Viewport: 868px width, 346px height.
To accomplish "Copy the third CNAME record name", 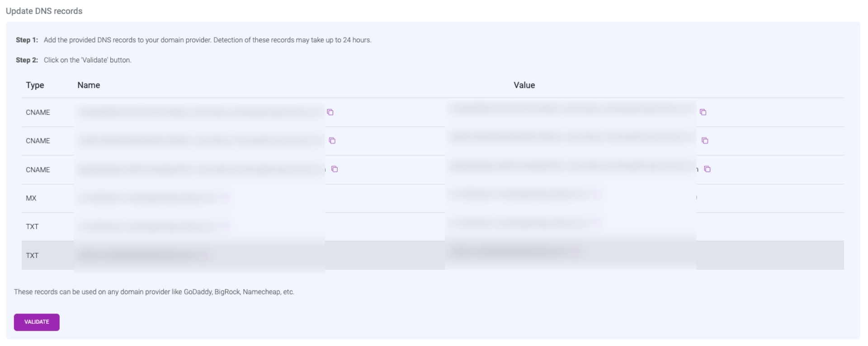I will coord(335,169).
